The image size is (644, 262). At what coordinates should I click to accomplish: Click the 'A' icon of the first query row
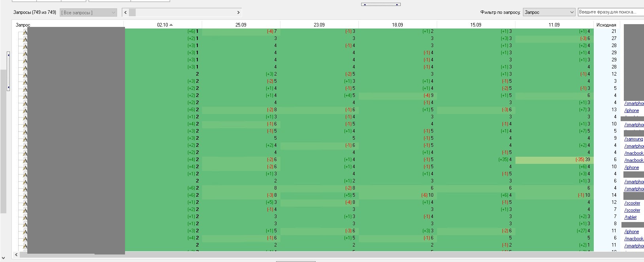click(x=25, y=32)
